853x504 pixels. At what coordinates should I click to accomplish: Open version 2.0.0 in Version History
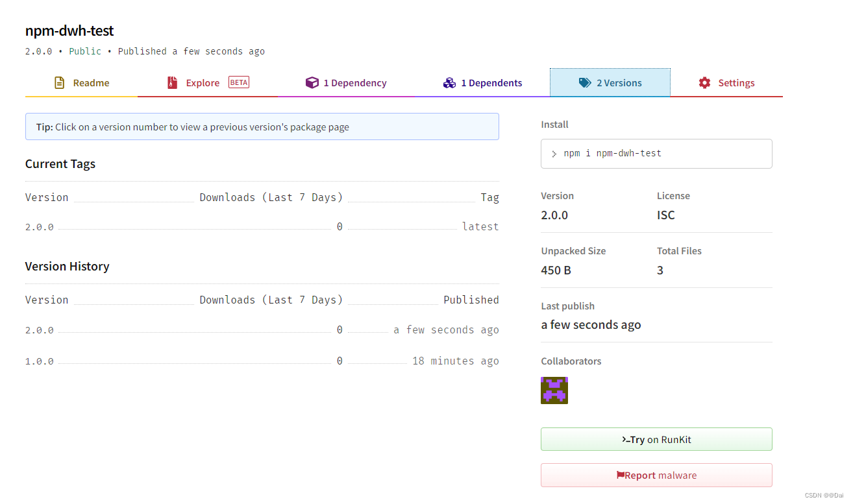(x=40, y=330)
